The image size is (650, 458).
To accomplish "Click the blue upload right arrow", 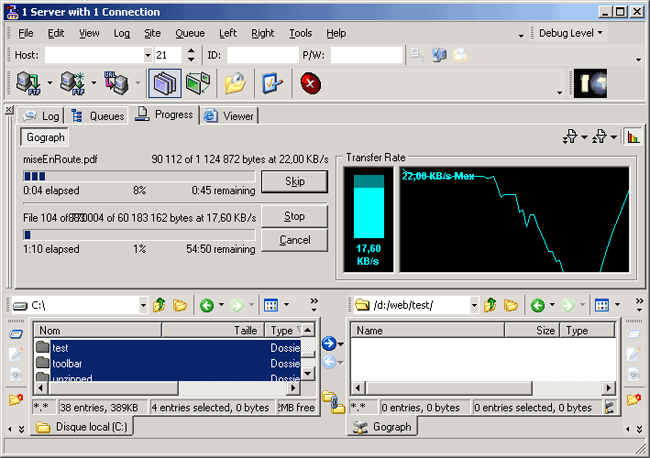I will point(329,343).
